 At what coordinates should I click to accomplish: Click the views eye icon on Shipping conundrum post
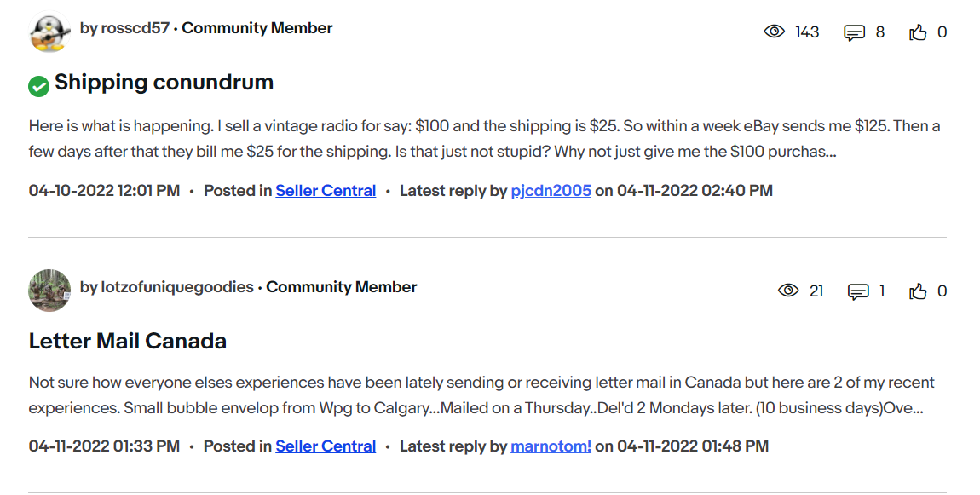(774, 32)
